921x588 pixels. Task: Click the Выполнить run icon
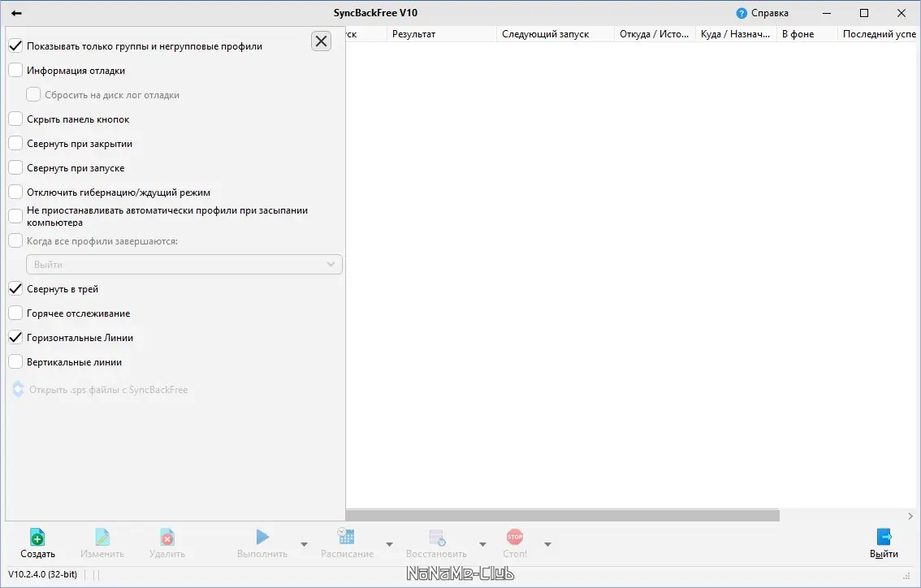point(262,536)
